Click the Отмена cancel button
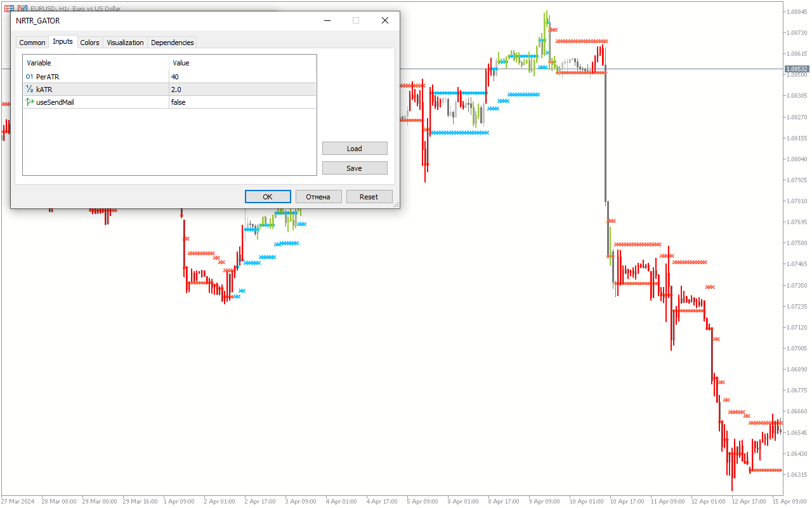Screen dimensions: 812x508 coord(318,197)
